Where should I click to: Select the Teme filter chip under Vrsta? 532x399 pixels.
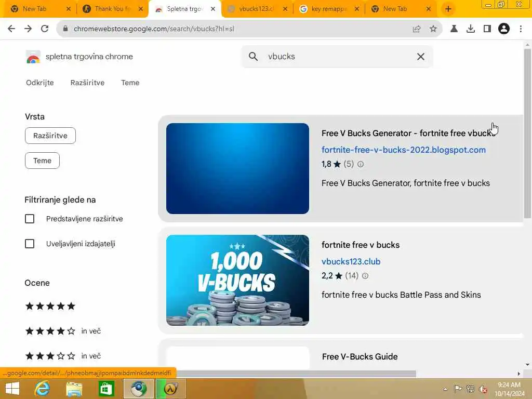tap(43, 161)
